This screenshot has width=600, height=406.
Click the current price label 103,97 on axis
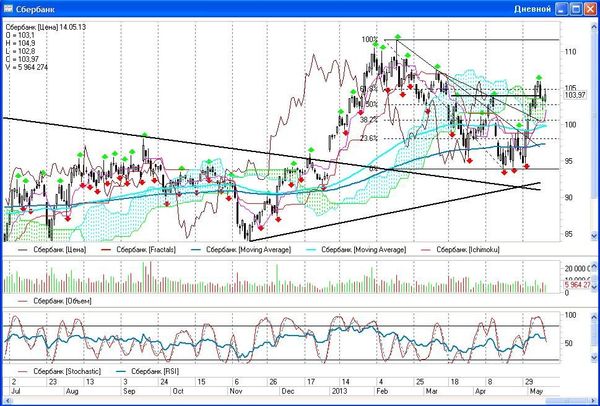(x=575, y=95)
